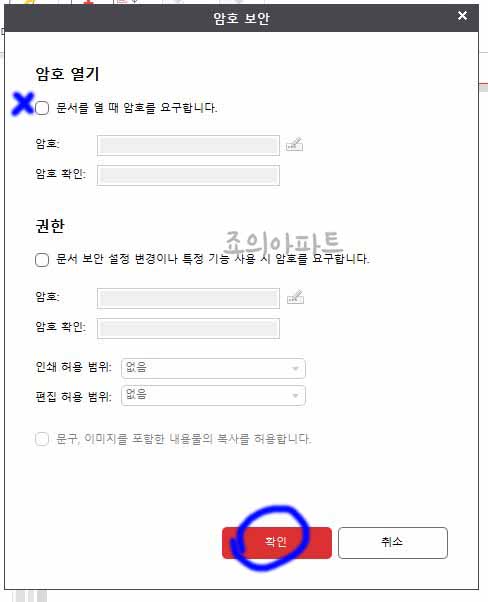This screenshot has height=602, width=488.
Task: Click the 암호 열기 section heading
Action: (x=67, y=74)
